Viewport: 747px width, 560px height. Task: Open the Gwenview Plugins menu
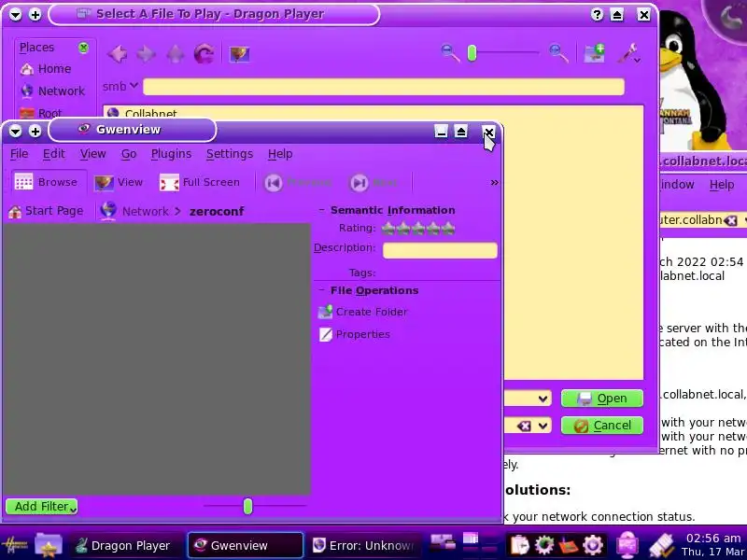click(171, 154)
